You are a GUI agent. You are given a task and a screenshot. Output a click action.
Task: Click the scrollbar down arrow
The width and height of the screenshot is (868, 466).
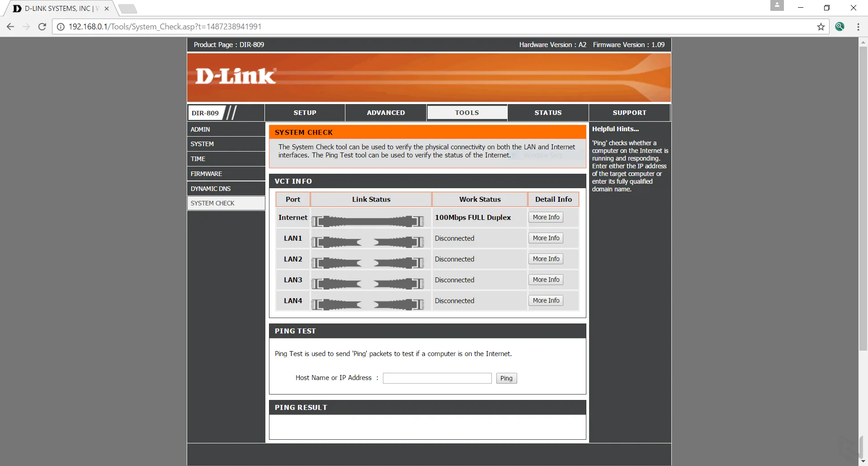(x=863, y=461)
